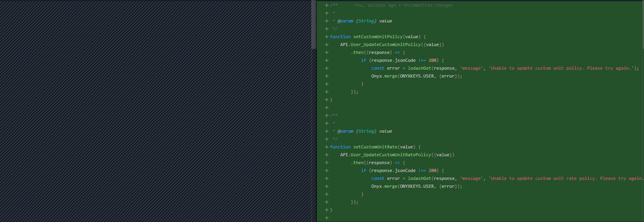Click the setCustomUnitRate function name
The height and width of the screenshot is (222, 644).
[375, 147]
